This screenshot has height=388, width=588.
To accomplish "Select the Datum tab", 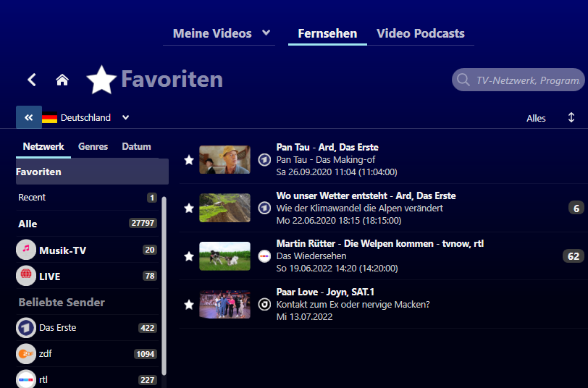I will point(136,146).
